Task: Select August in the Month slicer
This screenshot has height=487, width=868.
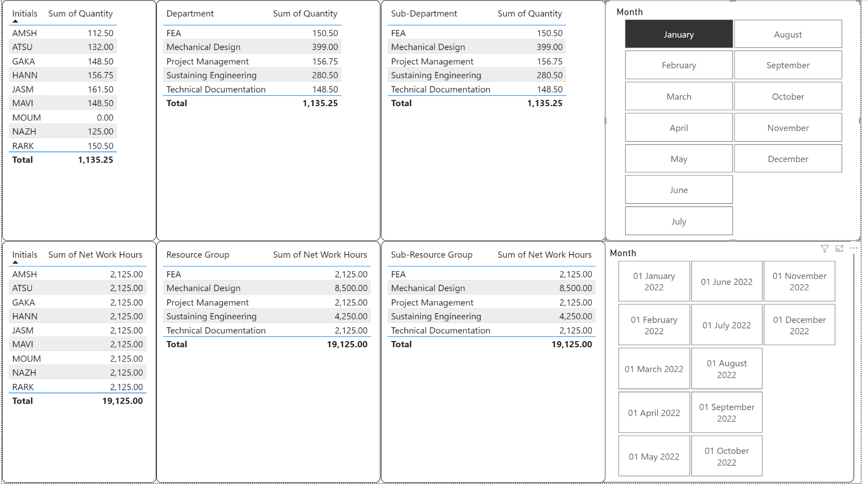Action: pos(788,34)
